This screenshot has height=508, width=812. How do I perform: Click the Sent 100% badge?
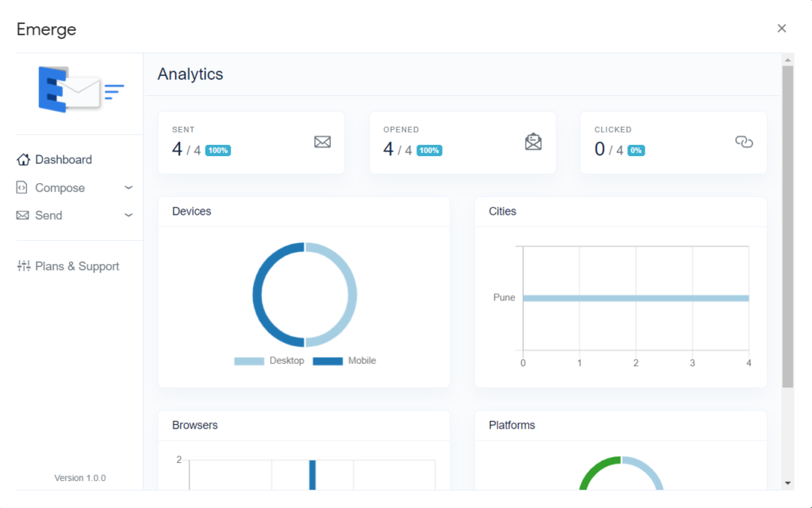click(218, 151)
